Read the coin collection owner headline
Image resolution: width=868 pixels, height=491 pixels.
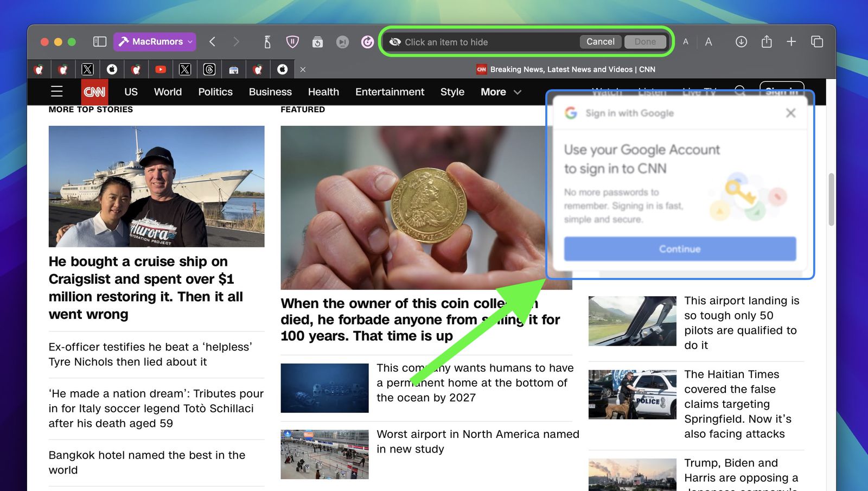tap(420, 320)
